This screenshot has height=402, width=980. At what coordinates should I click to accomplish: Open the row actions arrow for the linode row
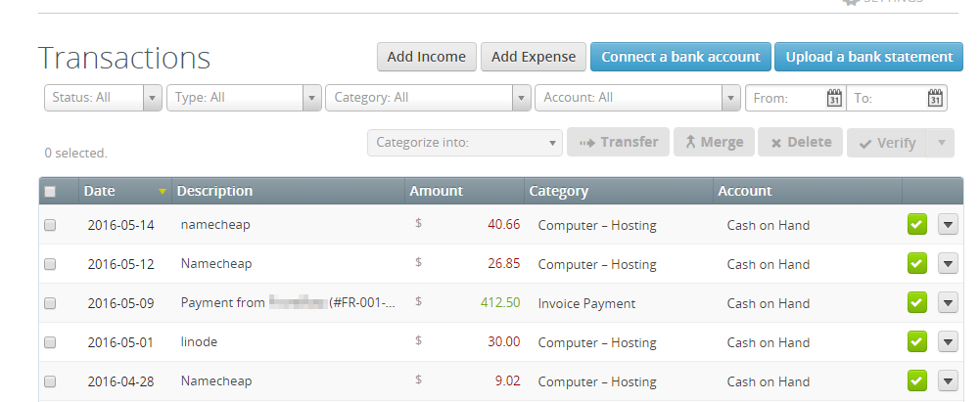pos(948,342)
